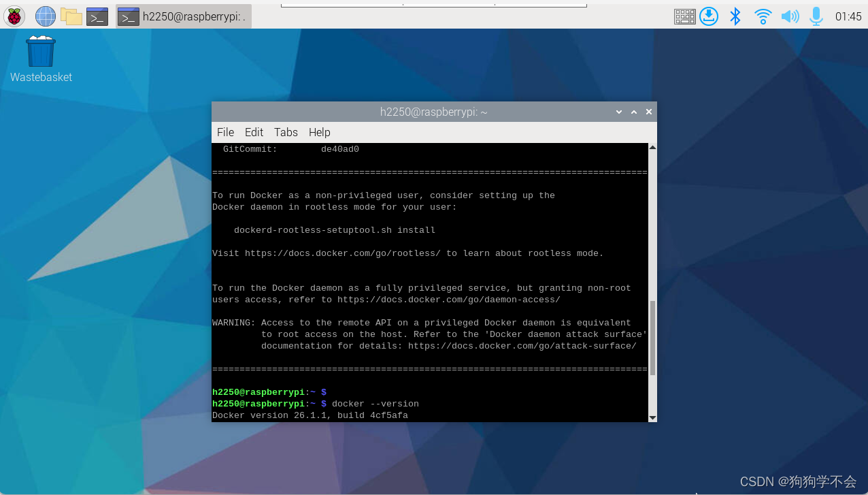Open the Bluetooth tray menu
The width and height of the screenshot is (868, 495).
[x=735, y=16]
